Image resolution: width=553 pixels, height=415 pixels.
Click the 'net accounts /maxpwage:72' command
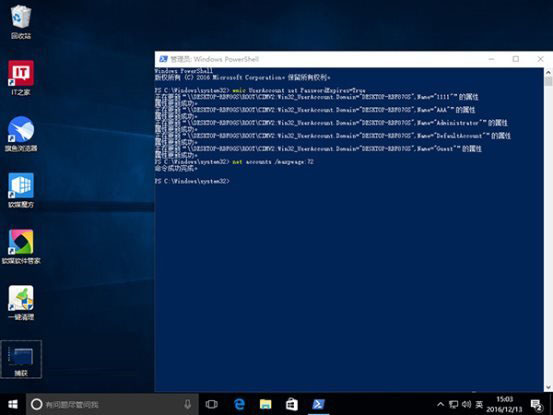pos(273,162)
